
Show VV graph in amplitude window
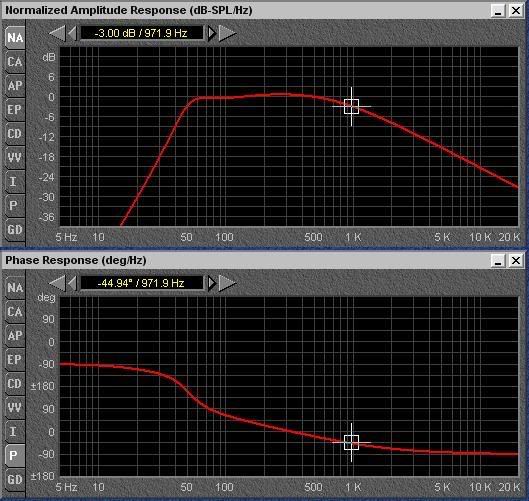[15, 158]
